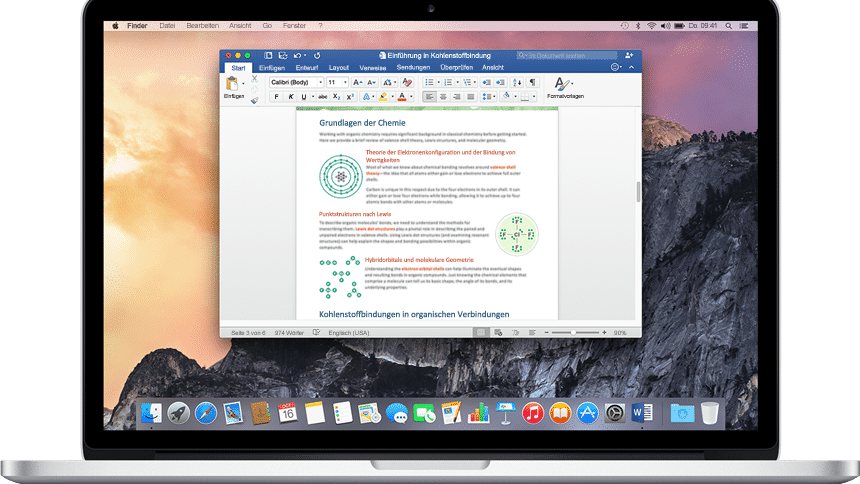Click the spelling check book icon in status bar
Image resolution: width=860 pixels, height=484 pixels.
316,333
